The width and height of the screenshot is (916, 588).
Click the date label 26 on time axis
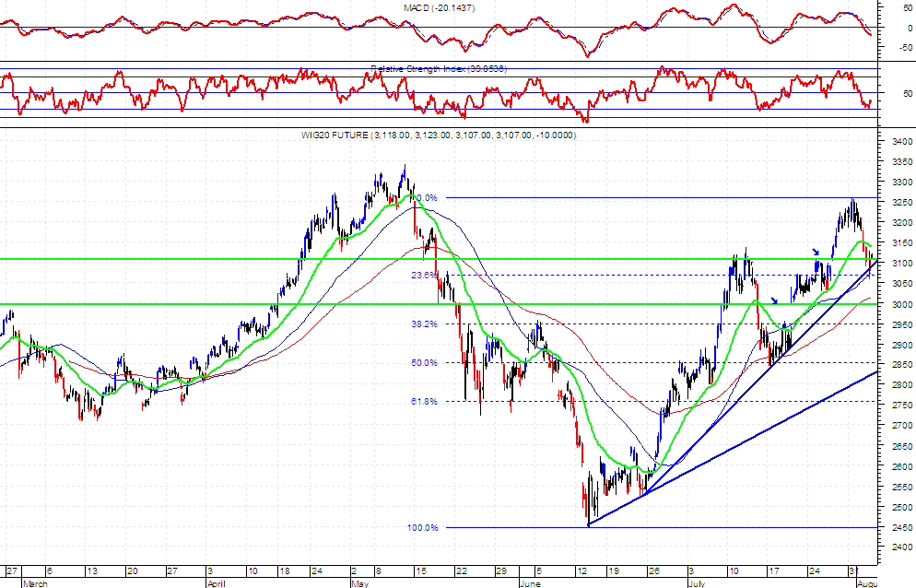(653, 571)
